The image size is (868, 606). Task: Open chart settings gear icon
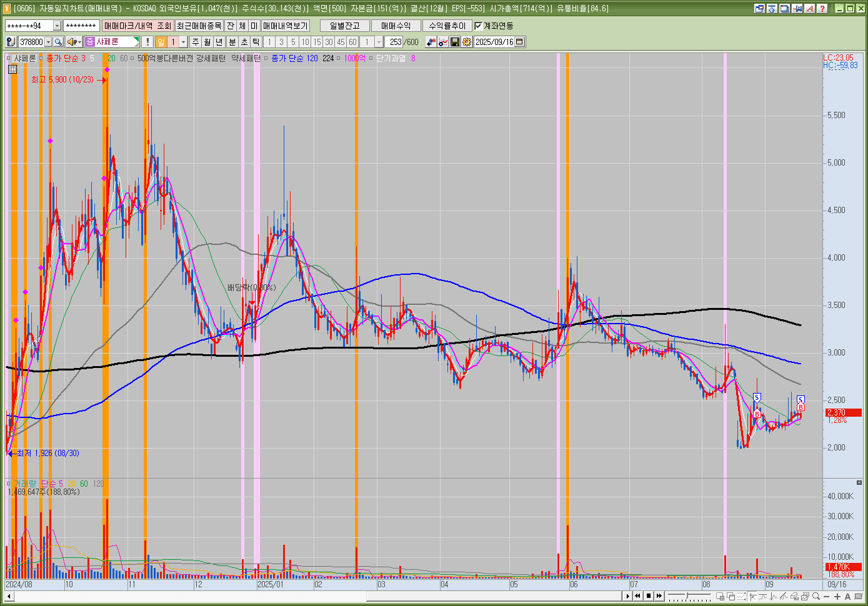467,42
